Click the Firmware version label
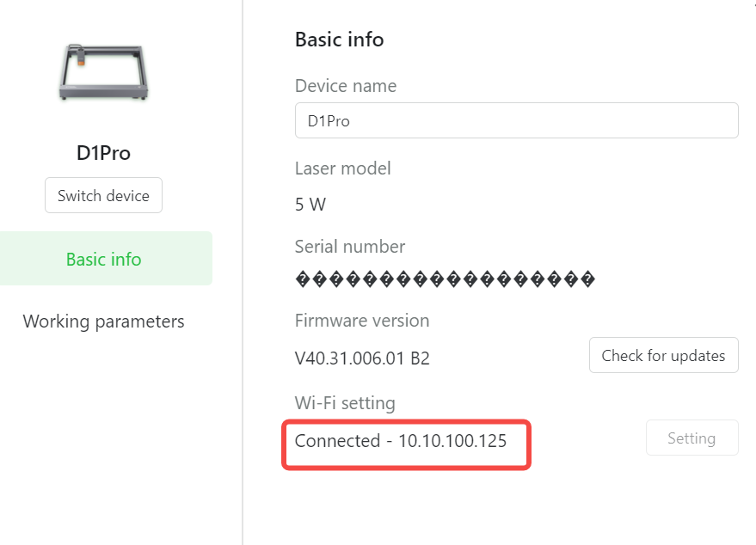Viewport: 756px width, 545px height. click(x=362, y=321)
